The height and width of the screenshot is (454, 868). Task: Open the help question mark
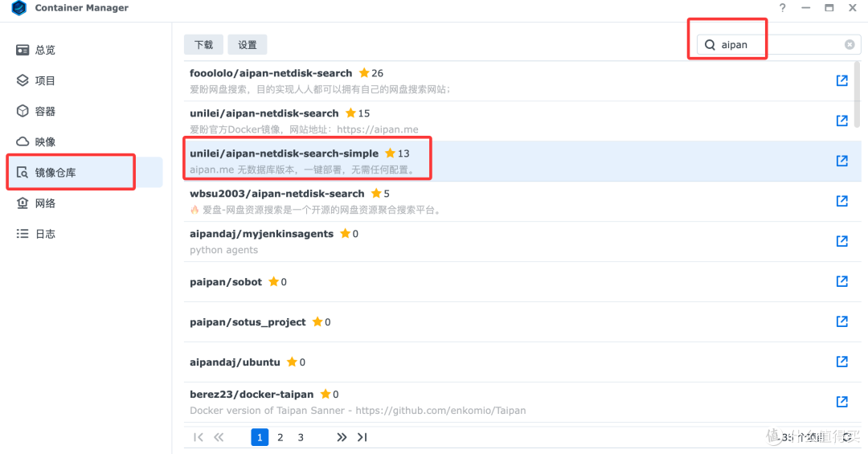pyautogui.click(x=782, y=8)
